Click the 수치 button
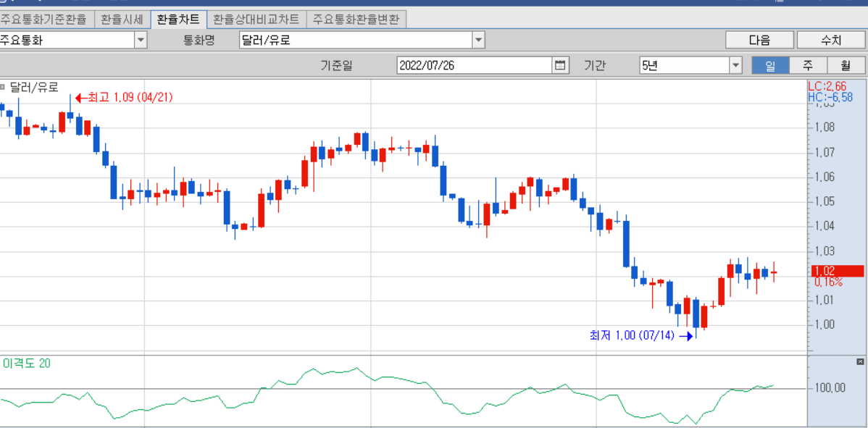 pos(831,40)
